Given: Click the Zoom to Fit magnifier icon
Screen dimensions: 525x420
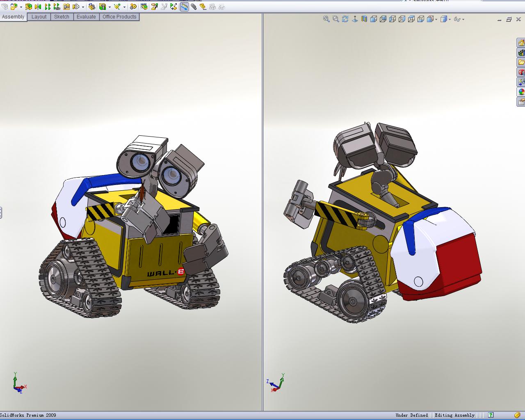Looking at the screenshot, I should 326,19.
